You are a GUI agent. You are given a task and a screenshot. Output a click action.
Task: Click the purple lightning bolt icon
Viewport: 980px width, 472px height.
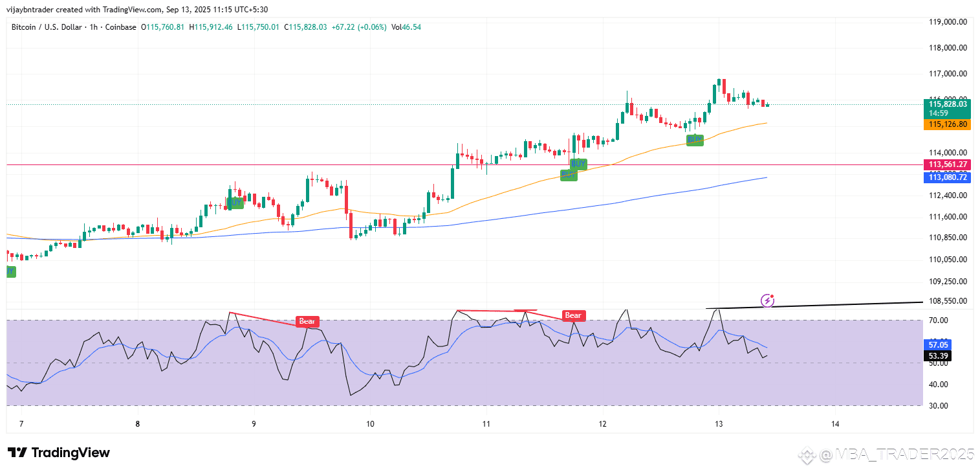(x=767, y=300)
